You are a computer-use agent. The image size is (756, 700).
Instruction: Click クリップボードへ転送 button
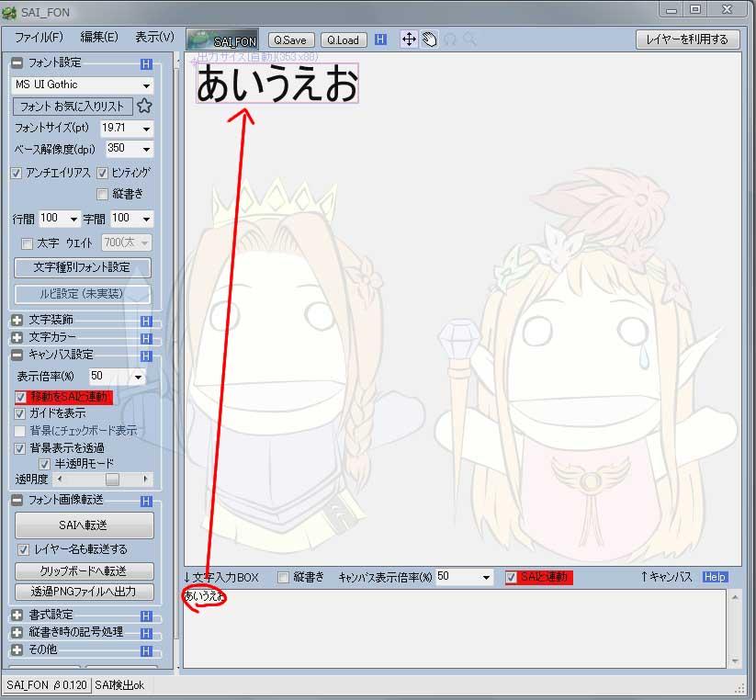[x=85, y=571]
